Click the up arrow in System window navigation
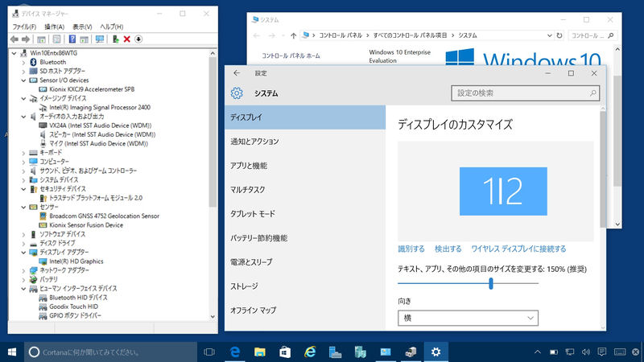Viewport: 644px width, 362px height. [x=293, y=35]
